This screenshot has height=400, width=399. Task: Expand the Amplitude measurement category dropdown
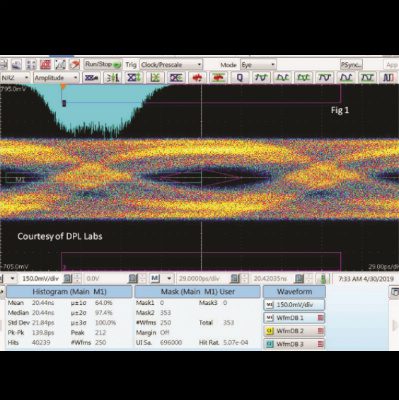[56, 78]
